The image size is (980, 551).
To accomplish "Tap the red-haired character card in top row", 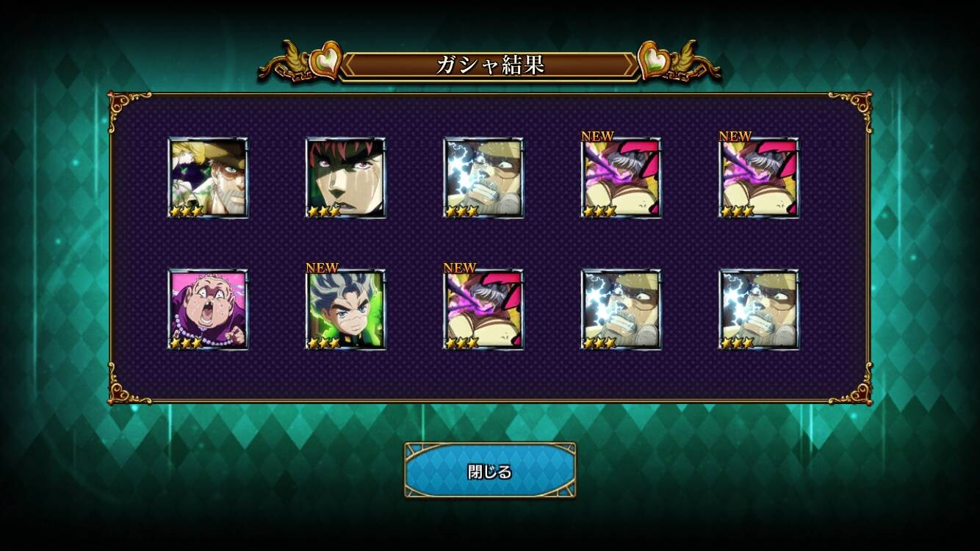I will [x=345, y=178].
